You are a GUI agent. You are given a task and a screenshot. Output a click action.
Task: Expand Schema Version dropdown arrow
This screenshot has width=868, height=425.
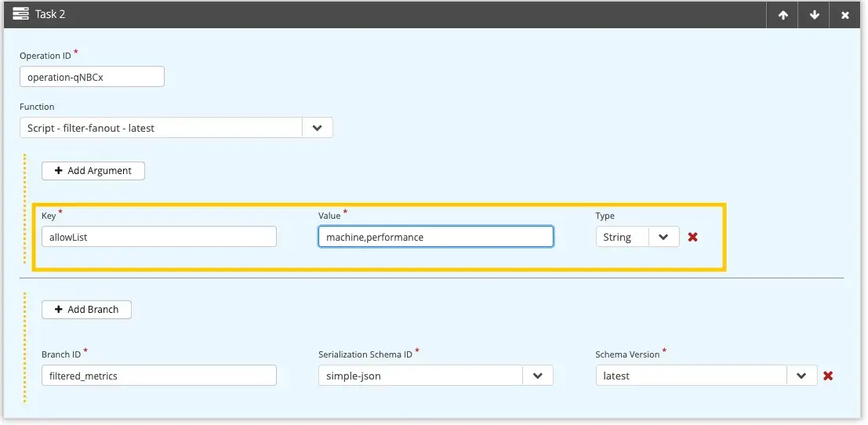click(x=801, y=376)
